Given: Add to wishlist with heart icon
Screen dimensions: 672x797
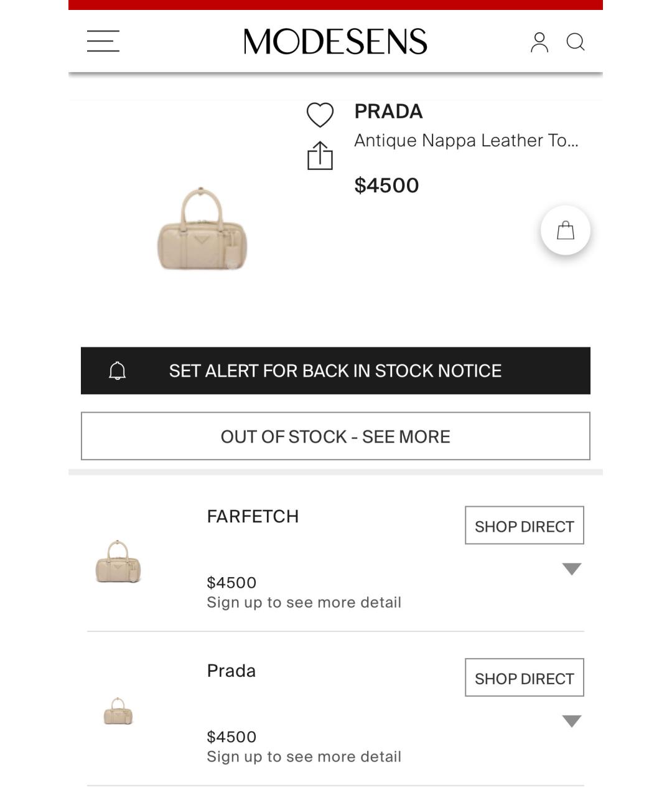Looking at the screenshot, I should point(320,115).
